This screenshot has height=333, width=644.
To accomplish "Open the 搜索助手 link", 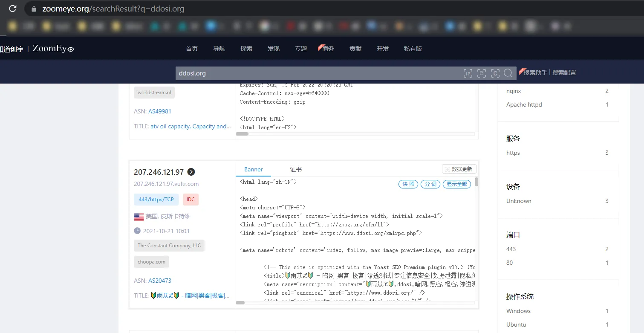I will click(x=535, y=72).
